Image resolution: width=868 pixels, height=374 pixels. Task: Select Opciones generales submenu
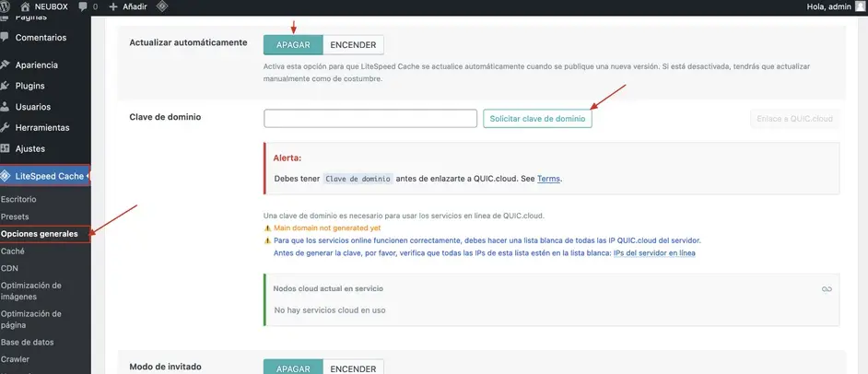coord(40,233)
